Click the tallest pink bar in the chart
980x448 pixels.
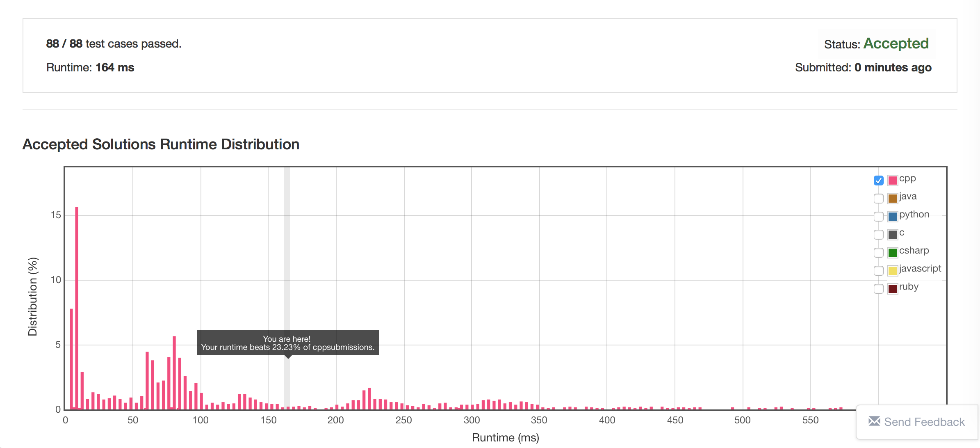point(77,308)
